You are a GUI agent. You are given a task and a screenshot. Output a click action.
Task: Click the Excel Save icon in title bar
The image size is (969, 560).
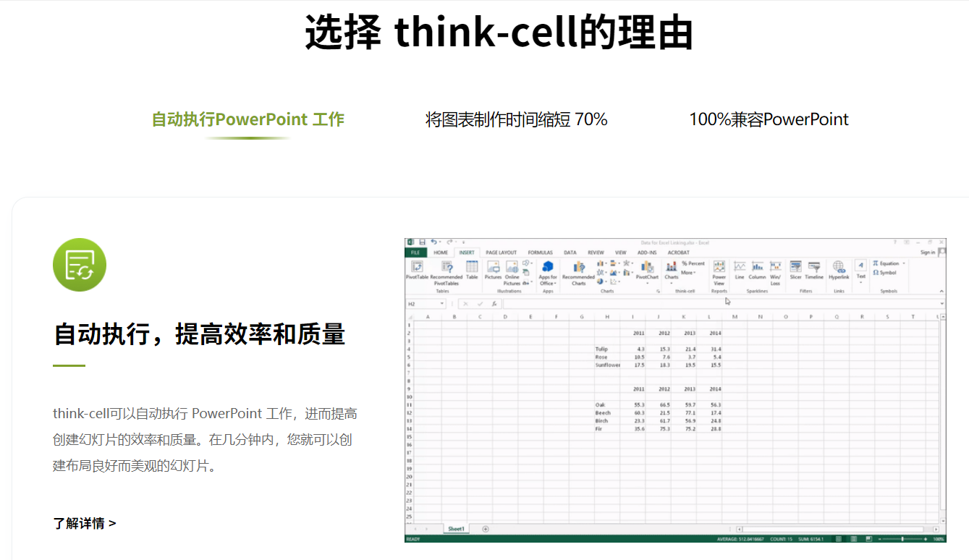(422, 242)
